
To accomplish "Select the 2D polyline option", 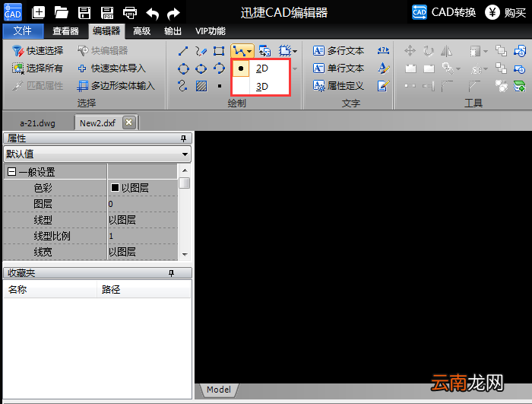I will coord(261,68).
